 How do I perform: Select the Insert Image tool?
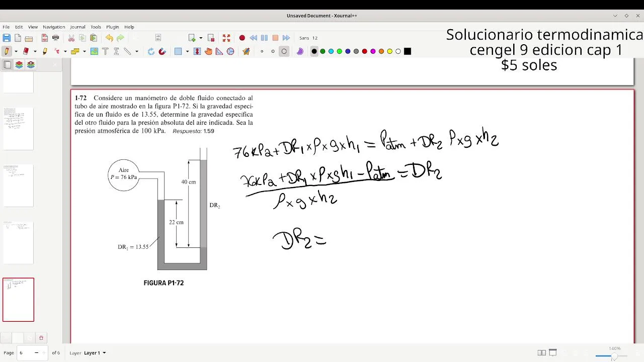point(94,51)
